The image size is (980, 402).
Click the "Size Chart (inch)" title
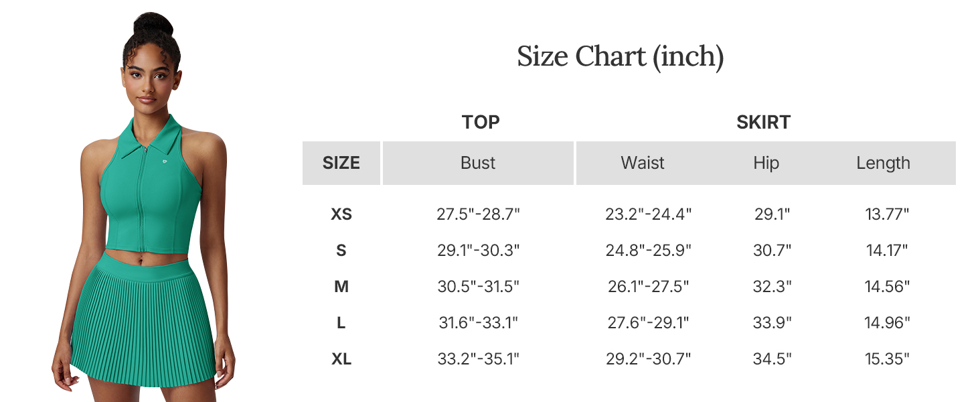pos(620,57)
